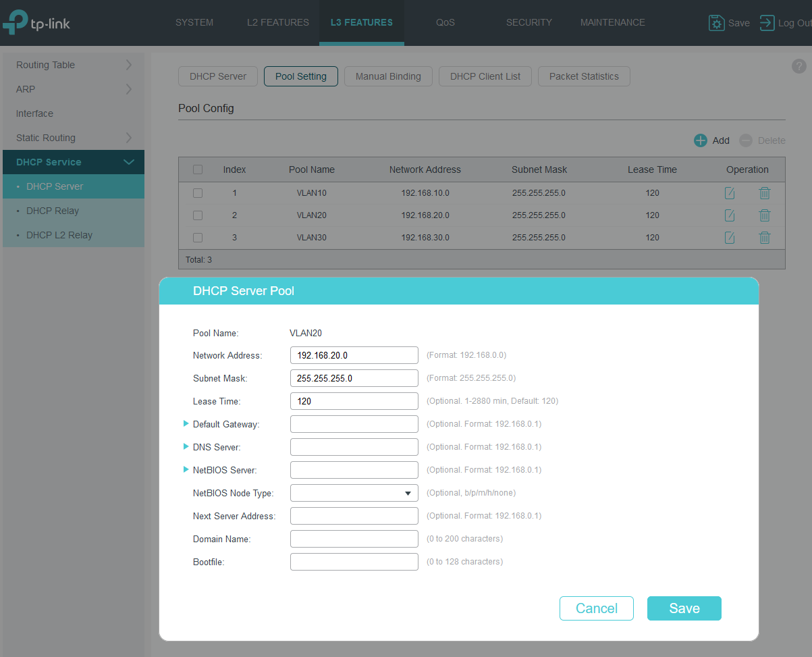
Task: Click the Add label in Pool Config
Action: point(721,140)
